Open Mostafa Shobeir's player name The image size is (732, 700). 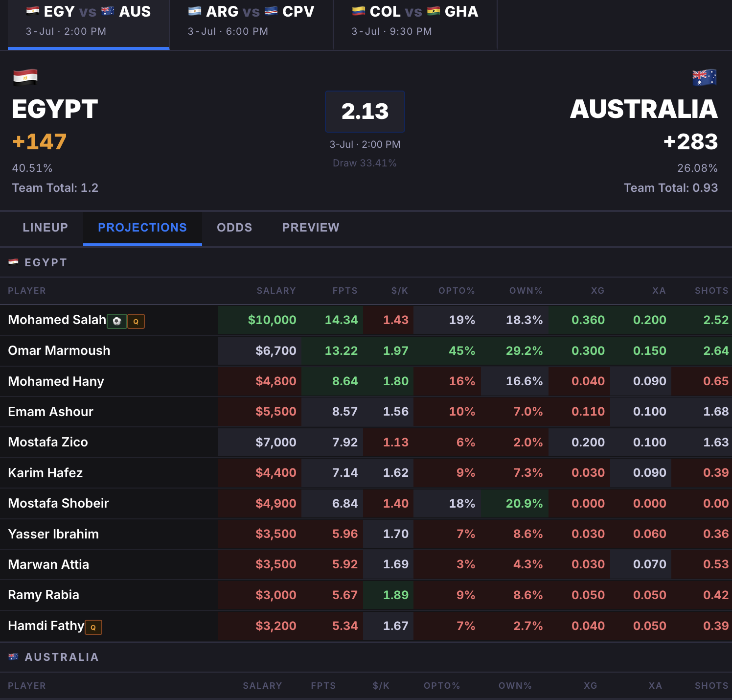click(x=59, y=503)
